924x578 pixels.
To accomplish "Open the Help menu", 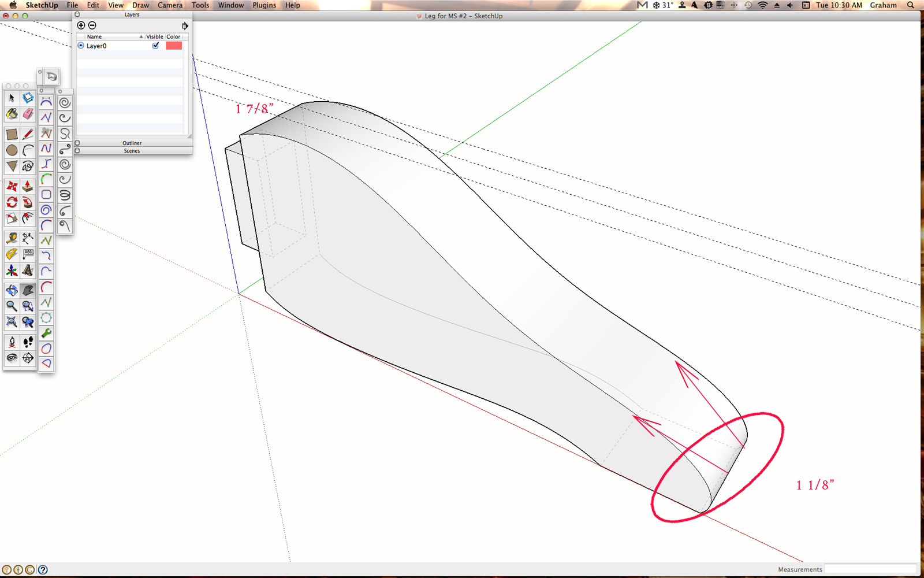I will 292,5.
